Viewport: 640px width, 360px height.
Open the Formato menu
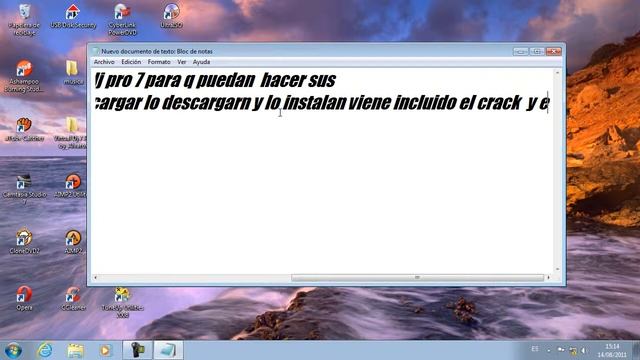click(x=159, y=62)
